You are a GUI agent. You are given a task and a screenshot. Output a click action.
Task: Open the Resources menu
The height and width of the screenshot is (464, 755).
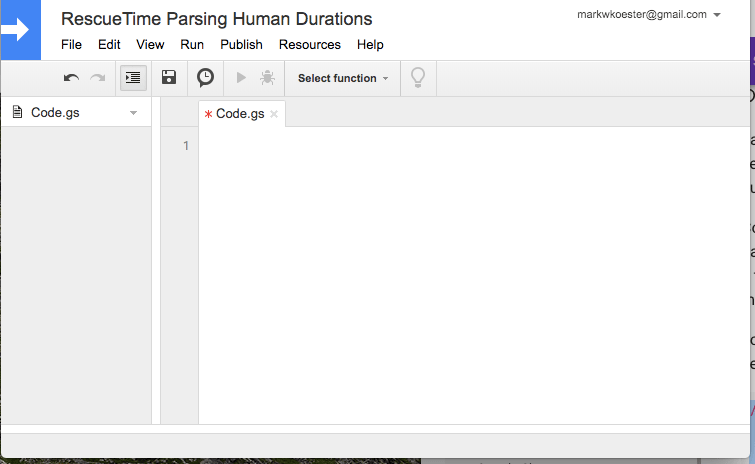[x=309, y=45]
